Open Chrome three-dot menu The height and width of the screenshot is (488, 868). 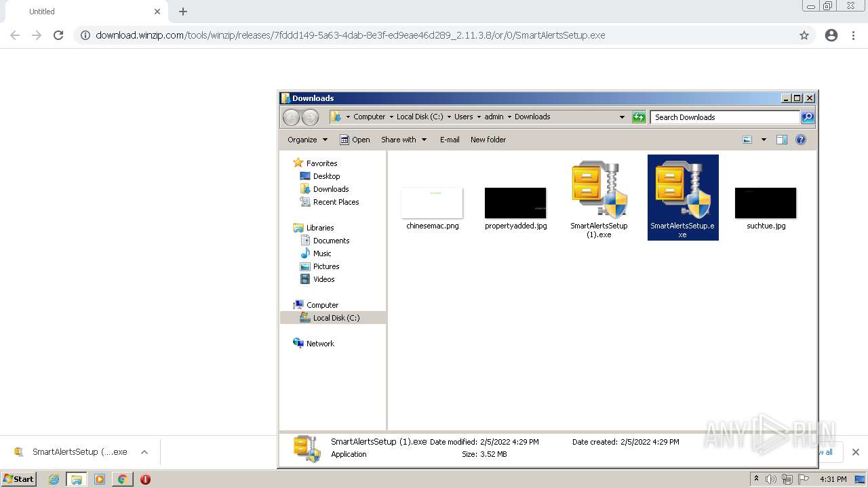[854, 35]
